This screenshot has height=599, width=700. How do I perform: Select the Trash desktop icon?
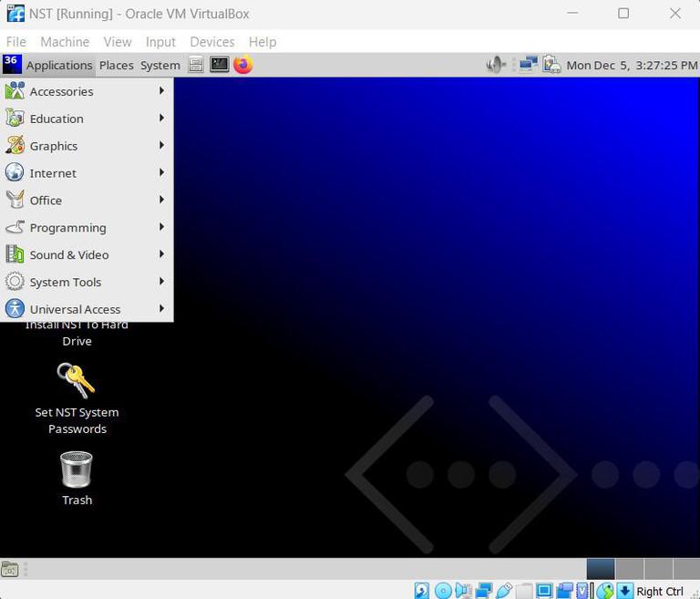[77, 479]
